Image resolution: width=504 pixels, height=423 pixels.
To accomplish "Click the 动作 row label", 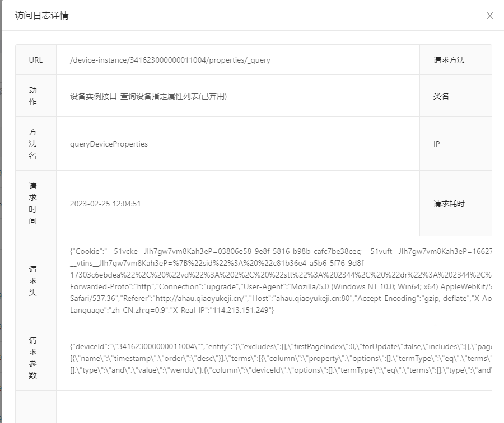I will pos(35,96).
